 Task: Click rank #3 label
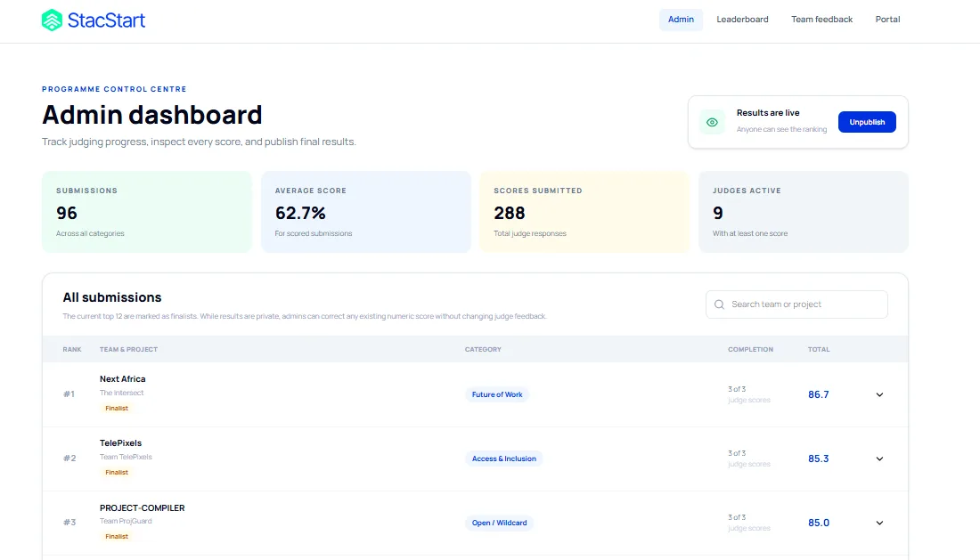pos(69,523)
